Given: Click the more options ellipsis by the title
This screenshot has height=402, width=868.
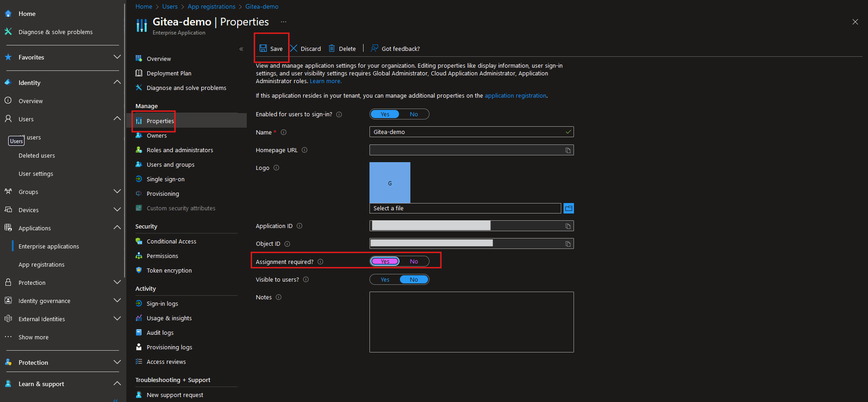Looking at the screenshot, I should (284, 22).
